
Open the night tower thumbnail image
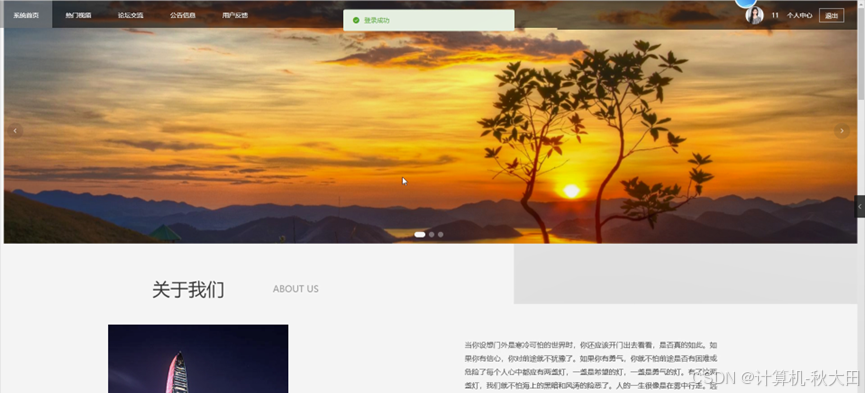(198, 359)
